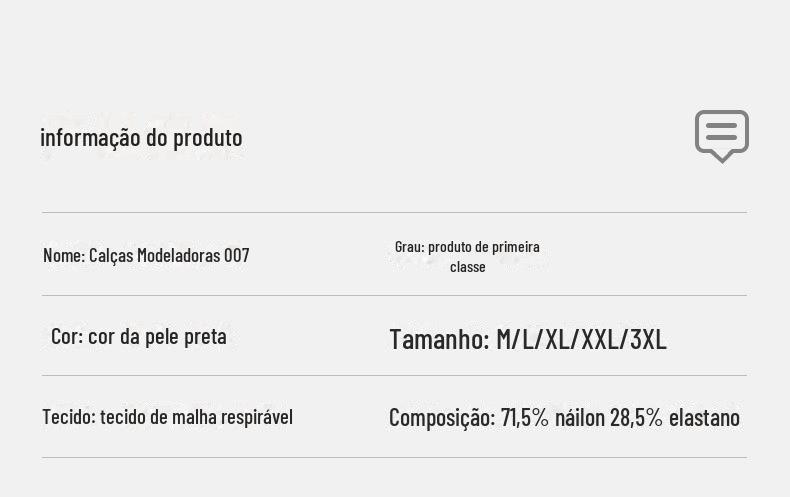Click the "007" model number

coord(237,256)
